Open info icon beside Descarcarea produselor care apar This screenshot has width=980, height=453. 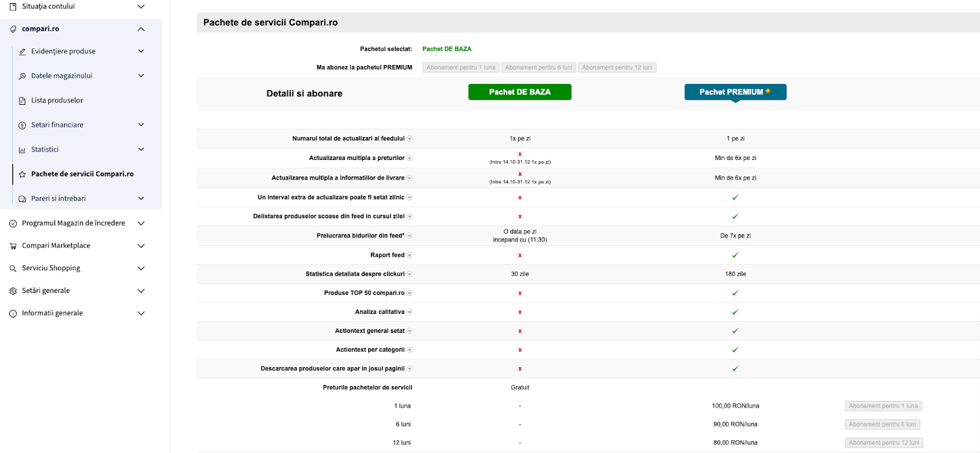click(410, 368)
